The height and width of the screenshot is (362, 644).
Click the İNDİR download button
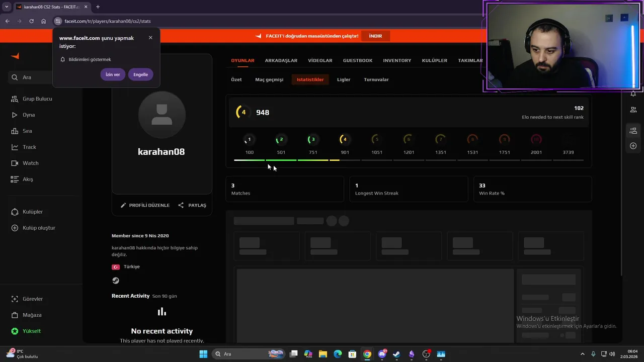point(375,36)
